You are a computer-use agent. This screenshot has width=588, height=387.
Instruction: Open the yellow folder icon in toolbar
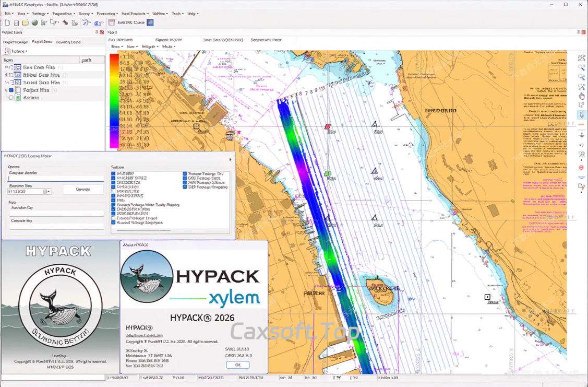[25, 22]
